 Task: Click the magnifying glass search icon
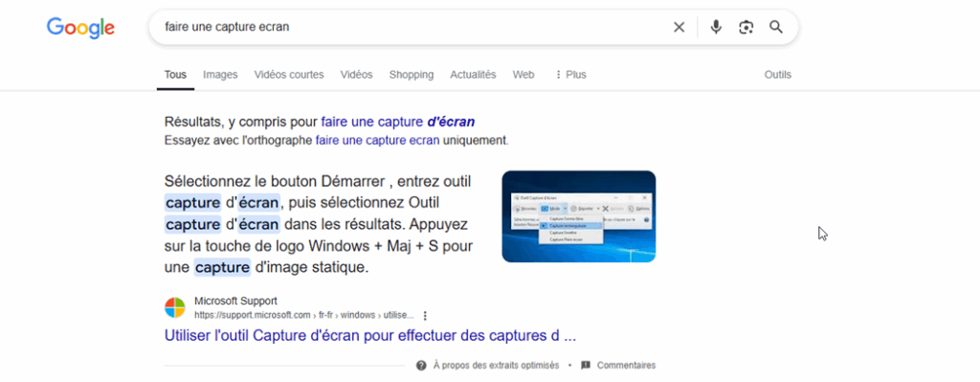pos(775,27)
